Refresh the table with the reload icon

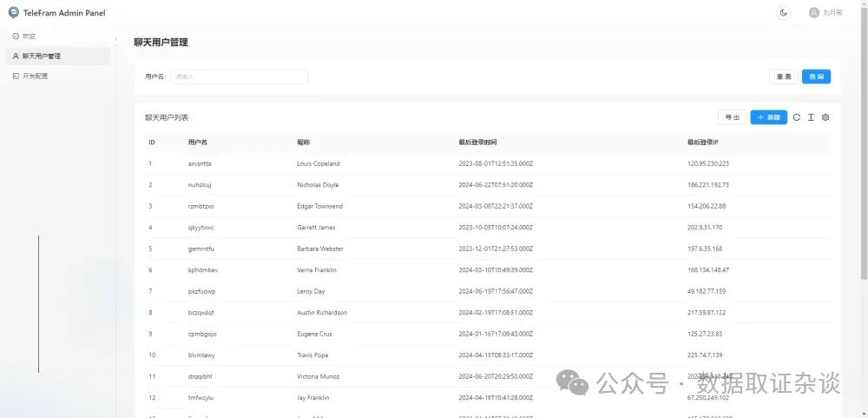[797, 117]
